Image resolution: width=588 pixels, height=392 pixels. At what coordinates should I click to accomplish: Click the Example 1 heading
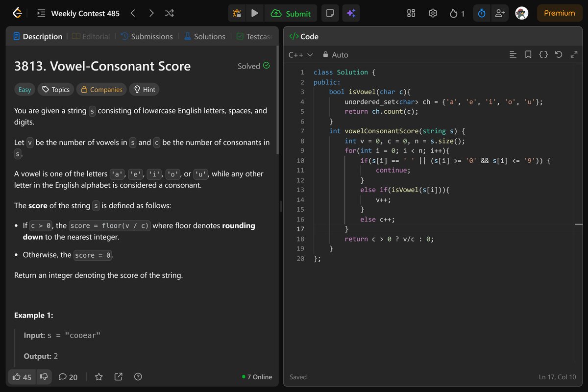[34, 315]
